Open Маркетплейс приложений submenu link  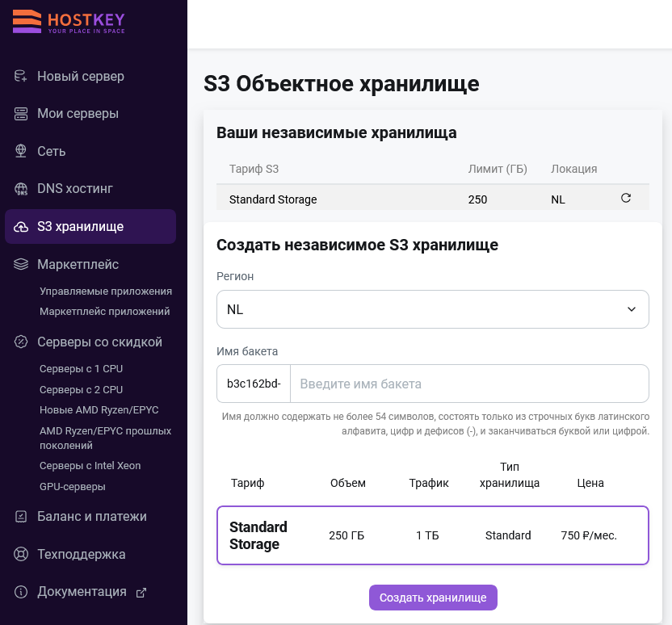(x=104, y=312)
